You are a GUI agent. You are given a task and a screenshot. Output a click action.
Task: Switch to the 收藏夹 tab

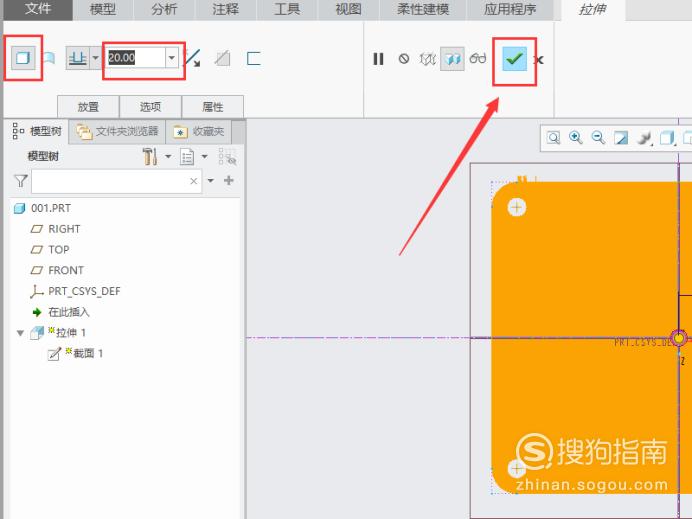(199, 132)
